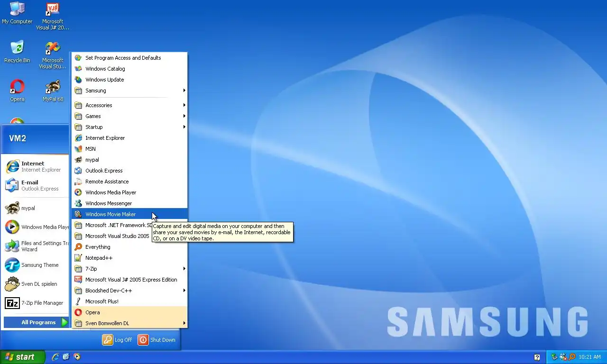Launch Windows Messenger
This screenshot has width=607, height=364.
tap(129, 203)
